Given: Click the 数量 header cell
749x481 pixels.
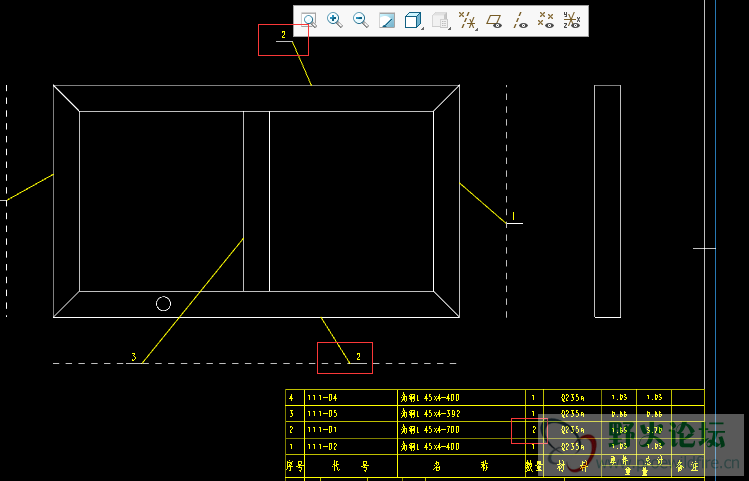Looking at the screenshot, I should pos(534,466).
